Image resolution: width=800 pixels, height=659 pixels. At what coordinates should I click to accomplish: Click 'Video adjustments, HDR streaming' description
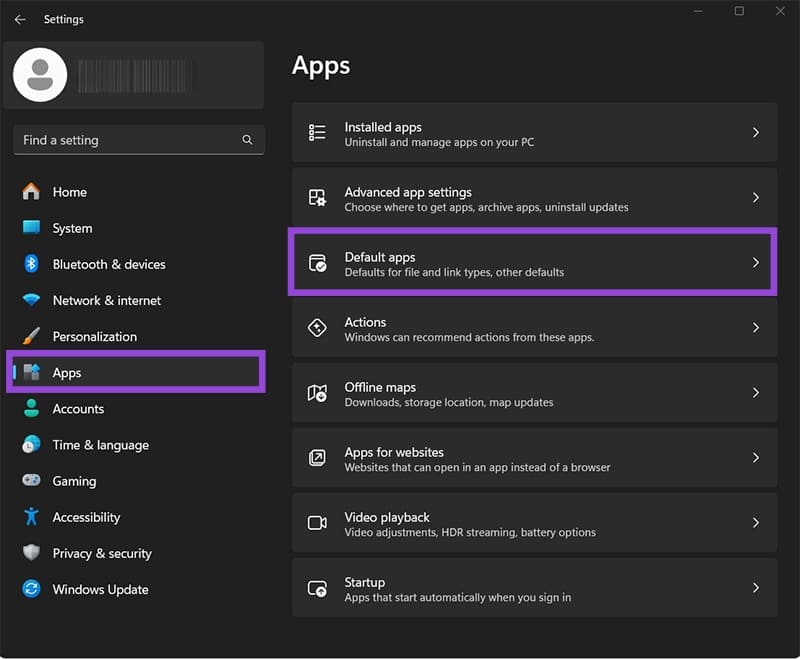(x=470, y=533)
